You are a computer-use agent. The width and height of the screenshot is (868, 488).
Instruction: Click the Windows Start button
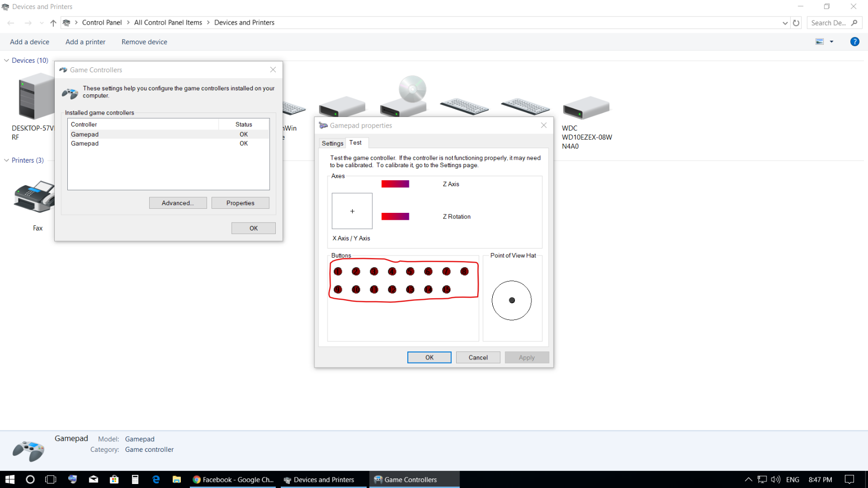(10, 479)
